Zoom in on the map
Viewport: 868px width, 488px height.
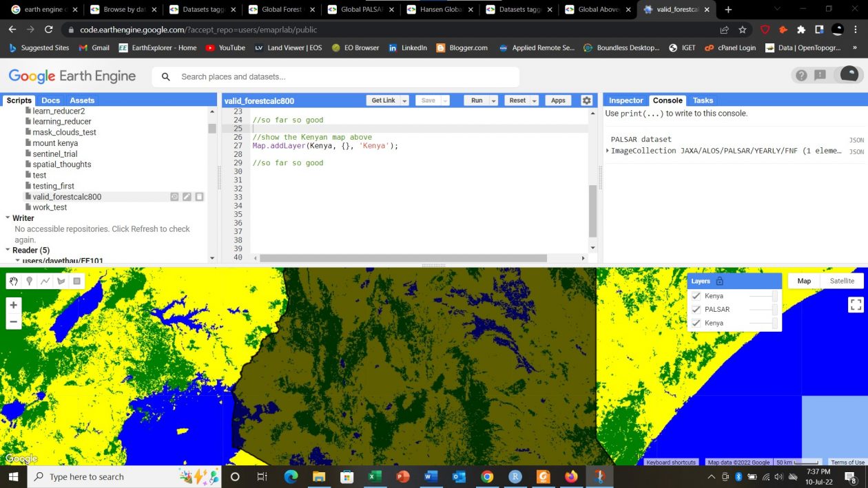pos(14,305)
